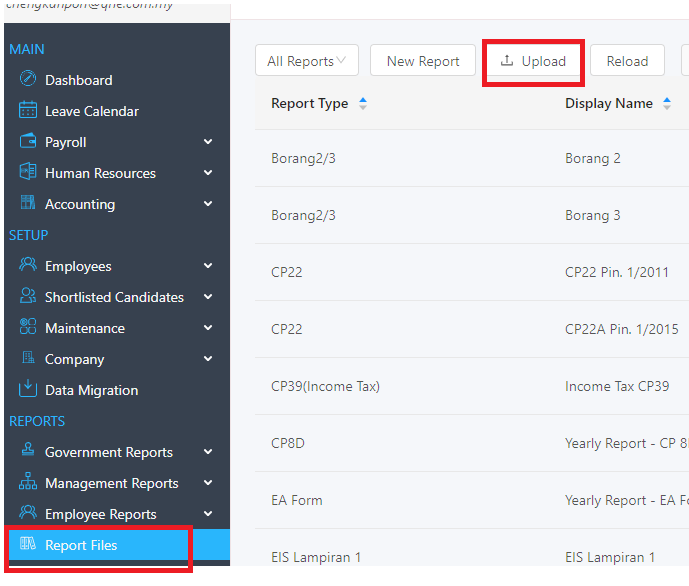Viewport: 689px width, 586px height.
Task: Select the CP39(Income Tax) report type
Action: (325, 387)
